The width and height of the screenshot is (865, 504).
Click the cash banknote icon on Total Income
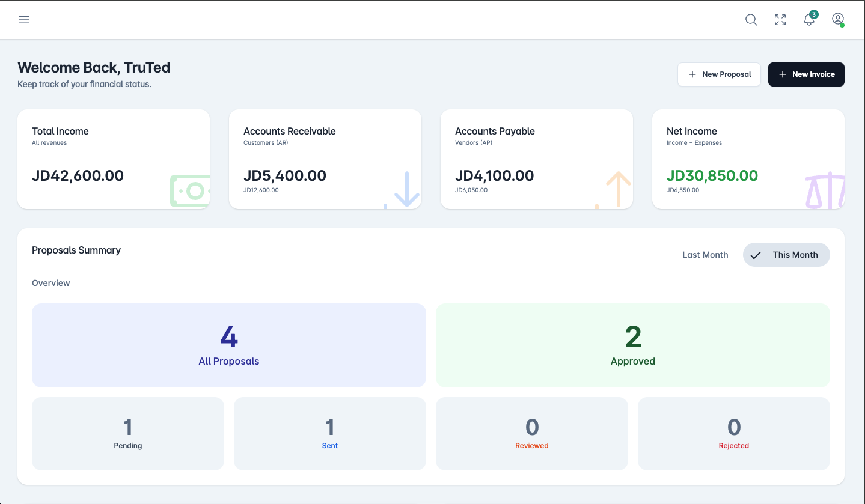point(190,191)
